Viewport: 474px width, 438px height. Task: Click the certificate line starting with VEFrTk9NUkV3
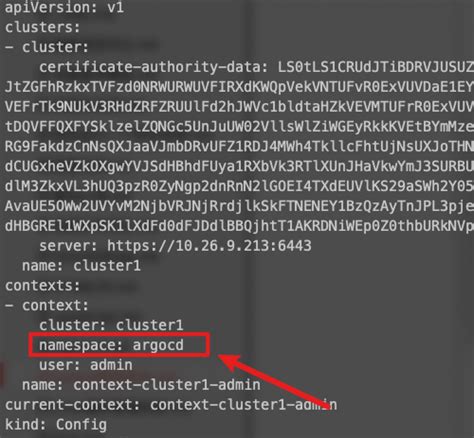point(239,107)
